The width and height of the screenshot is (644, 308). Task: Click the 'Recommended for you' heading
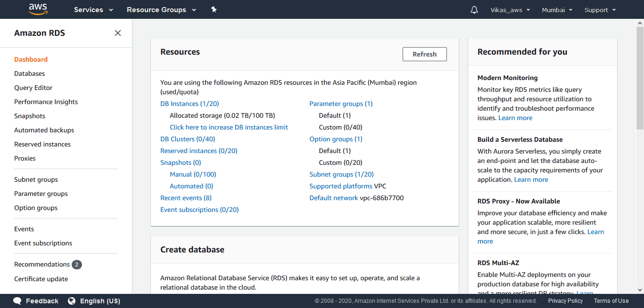click(x=522, y=52)
